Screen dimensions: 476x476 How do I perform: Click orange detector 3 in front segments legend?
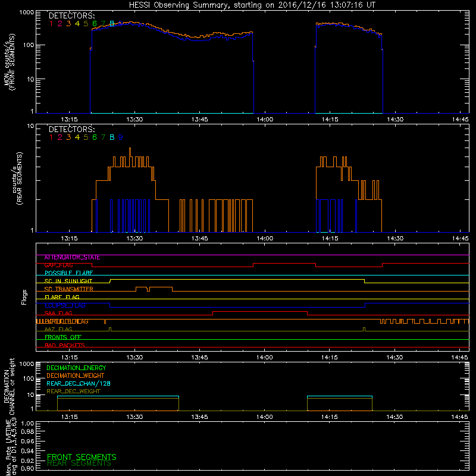[x=68, y=23]
